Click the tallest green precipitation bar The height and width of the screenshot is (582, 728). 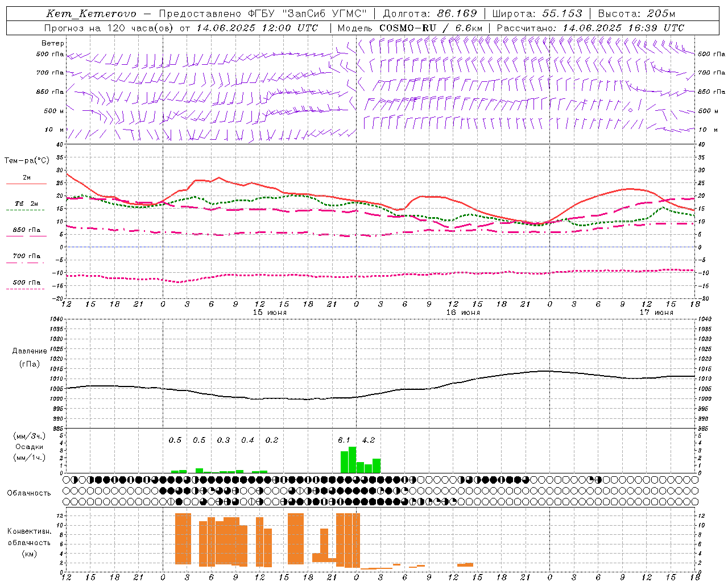(x=353, y=460)
